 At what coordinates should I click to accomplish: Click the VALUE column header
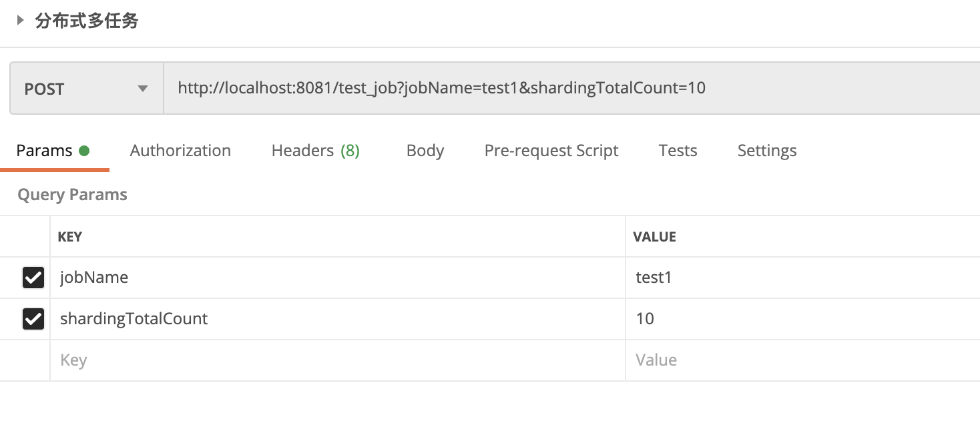tap(654, 237)
